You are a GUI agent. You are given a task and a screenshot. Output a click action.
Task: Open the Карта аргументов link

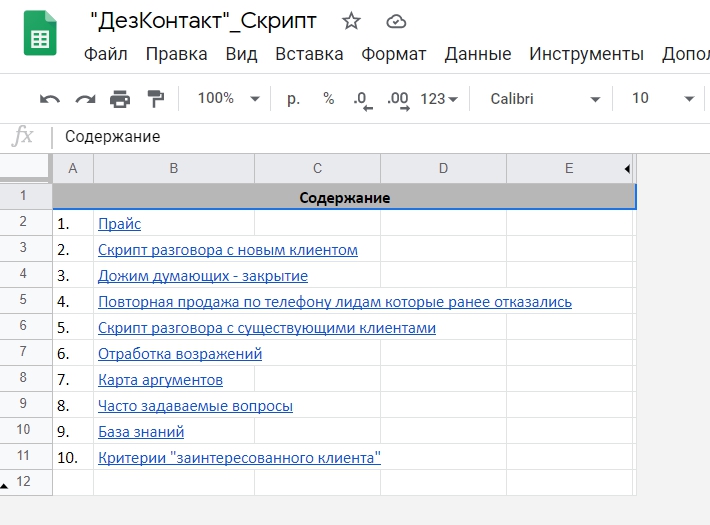click(x=160, y=380)
